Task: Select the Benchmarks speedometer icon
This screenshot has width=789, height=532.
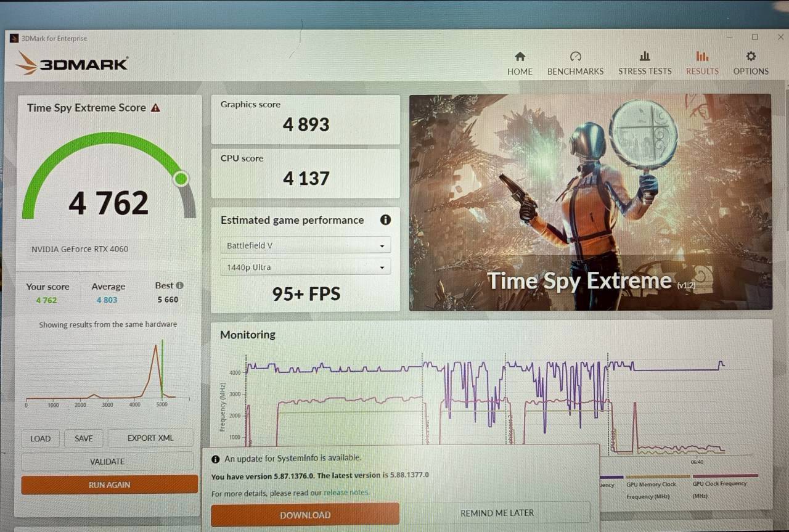Action: pos(575,55)
